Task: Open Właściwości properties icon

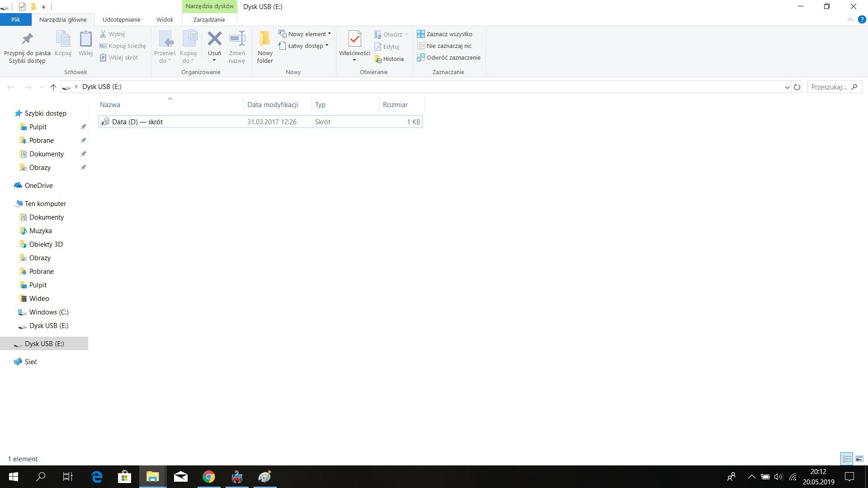Action: tap(354, 39)
